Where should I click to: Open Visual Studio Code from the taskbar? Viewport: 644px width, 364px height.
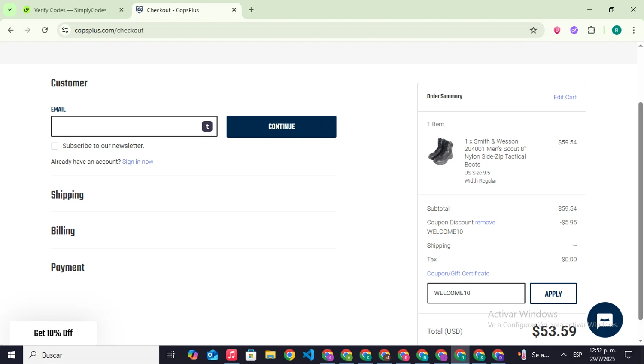tap(308, 355)
